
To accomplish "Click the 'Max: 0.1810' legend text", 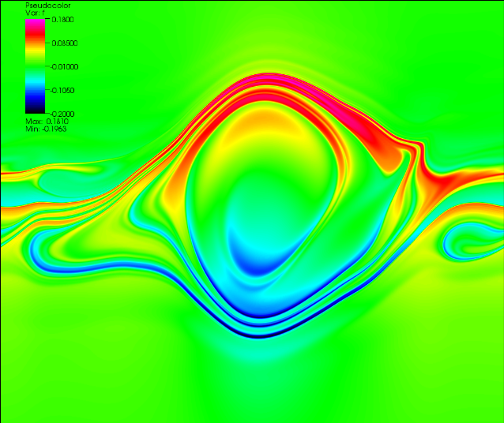I will pos(47,122).
